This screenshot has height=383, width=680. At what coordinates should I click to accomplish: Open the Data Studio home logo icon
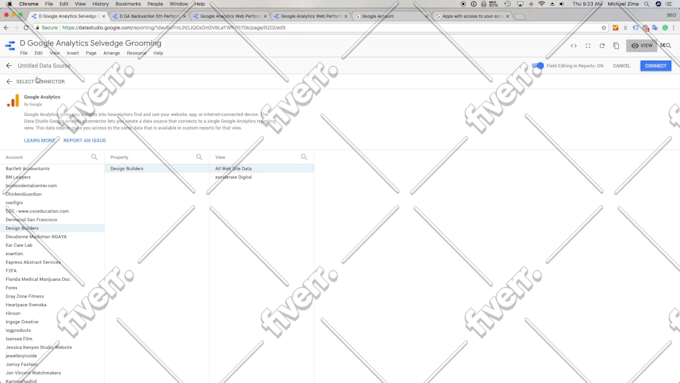pyautogui.click(x=10, y=45)
